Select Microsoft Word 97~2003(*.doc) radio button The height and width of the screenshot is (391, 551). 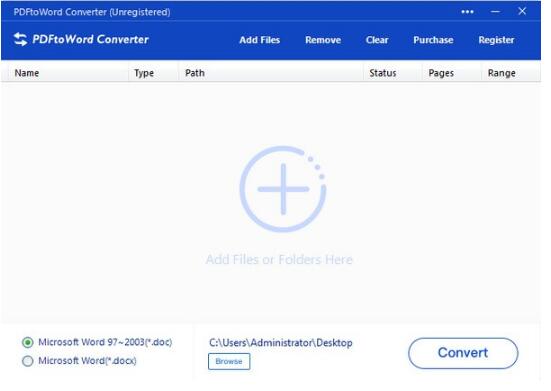28,342
